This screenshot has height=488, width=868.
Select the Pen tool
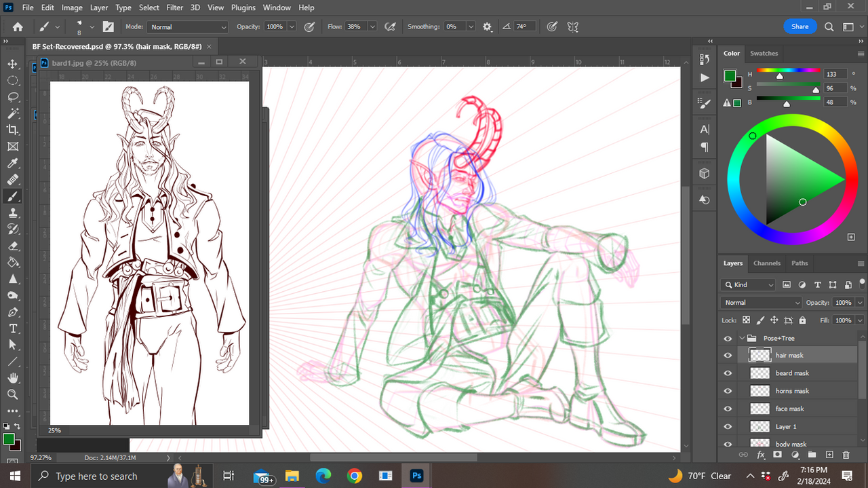click(x=13, y=312)
